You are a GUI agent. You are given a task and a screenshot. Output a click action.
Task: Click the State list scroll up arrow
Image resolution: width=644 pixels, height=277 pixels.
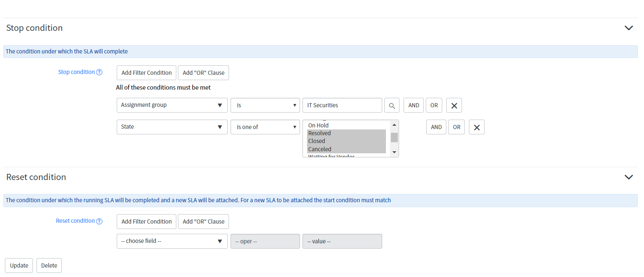394,125
